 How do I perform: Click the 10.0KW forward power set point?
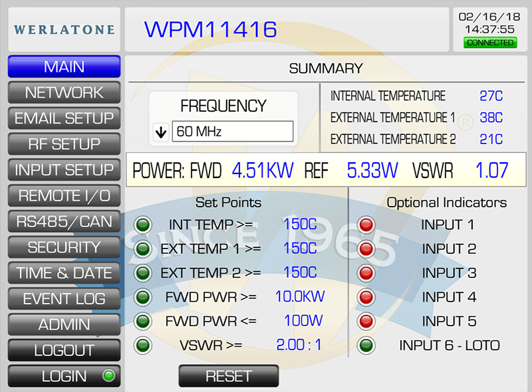[300, 296]
